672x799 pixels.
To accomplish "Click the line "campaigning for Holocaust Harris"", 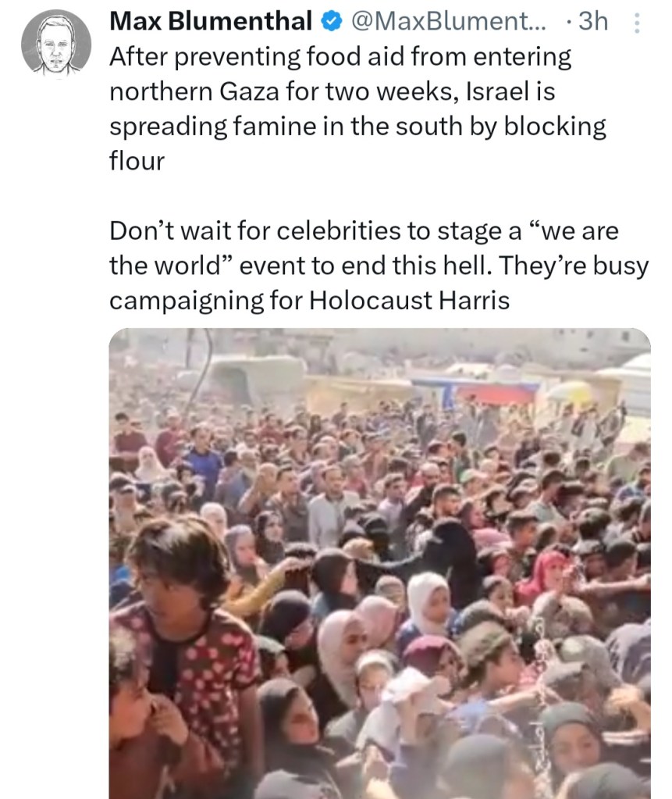I will 309,301.
